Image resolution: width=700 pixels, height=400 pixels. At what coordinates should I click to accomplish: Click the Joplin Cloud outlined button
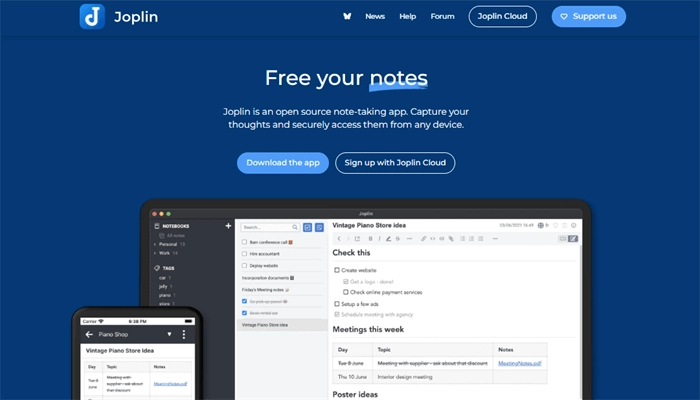coord(503,17)
